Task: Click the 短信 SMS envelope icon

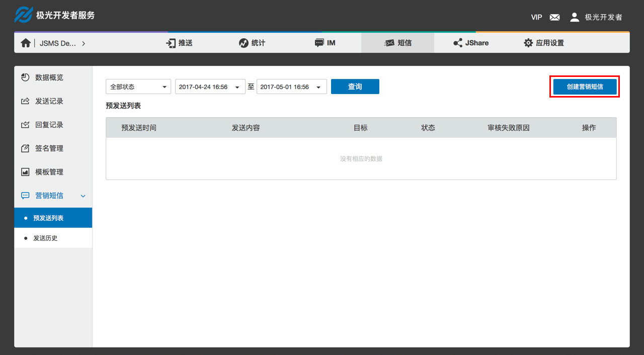Action: coord(389,43)
